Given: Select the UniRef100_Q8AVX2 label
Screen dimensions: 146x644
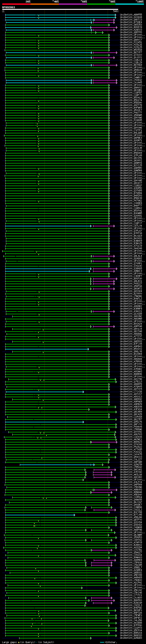Looking at the screenshot, I should 131,87.
